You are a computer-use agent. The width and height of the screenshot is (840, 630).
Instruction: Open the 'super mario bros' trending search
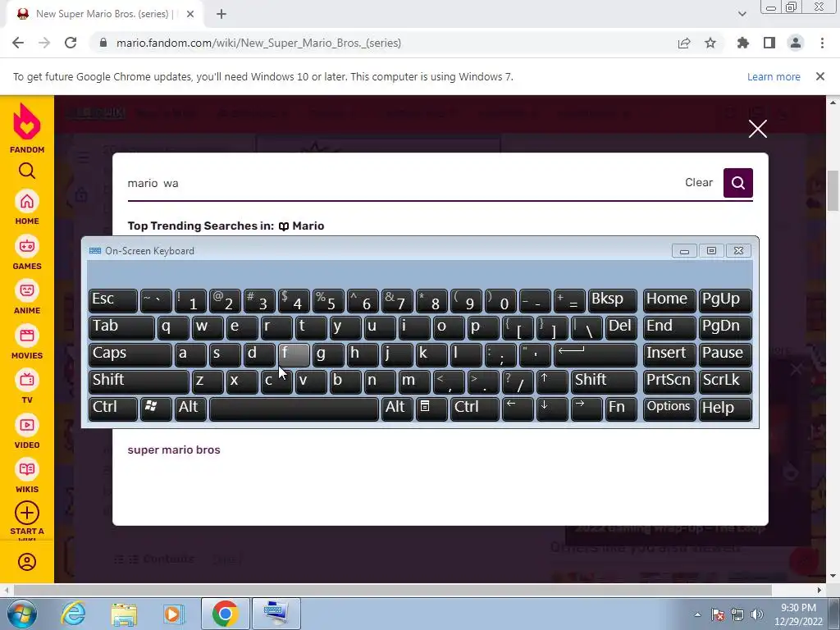[174, 450]
